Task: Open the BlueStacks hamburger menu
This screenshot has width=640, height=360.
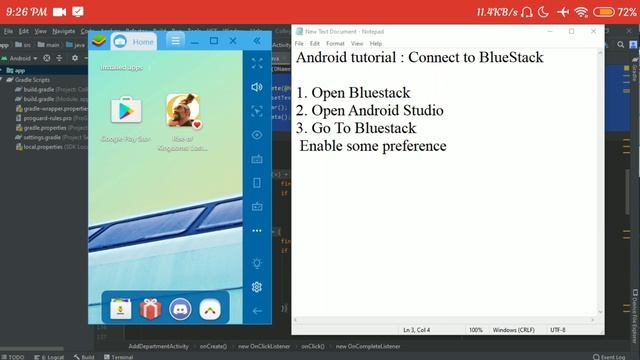Action: [176, 41]
